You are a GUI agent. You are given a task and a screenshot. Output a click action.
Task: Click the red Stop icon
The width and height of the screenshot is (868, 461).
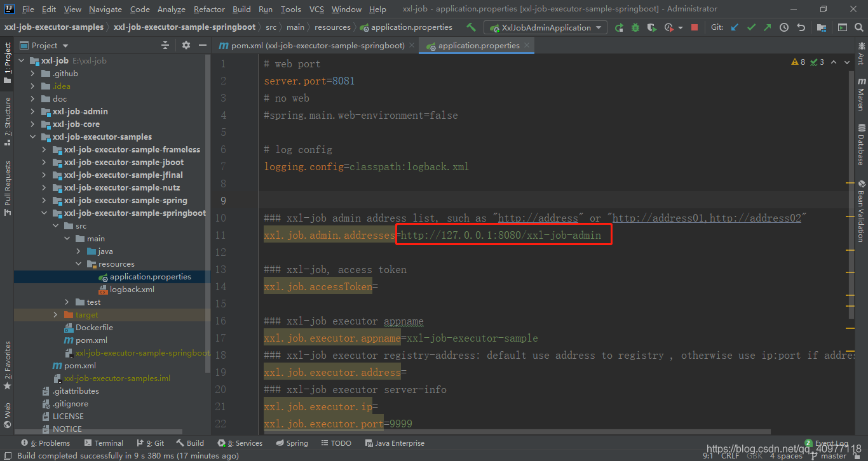click(x=695, y=27)
